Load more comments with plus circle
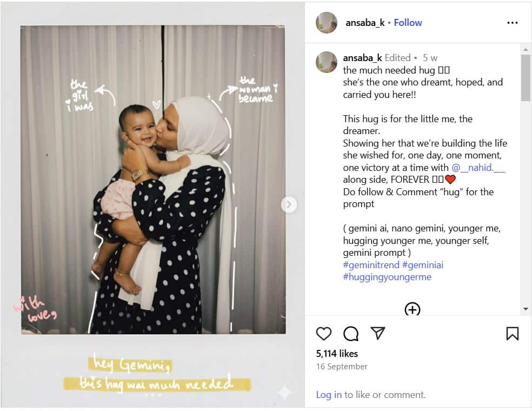 point(413,309)
